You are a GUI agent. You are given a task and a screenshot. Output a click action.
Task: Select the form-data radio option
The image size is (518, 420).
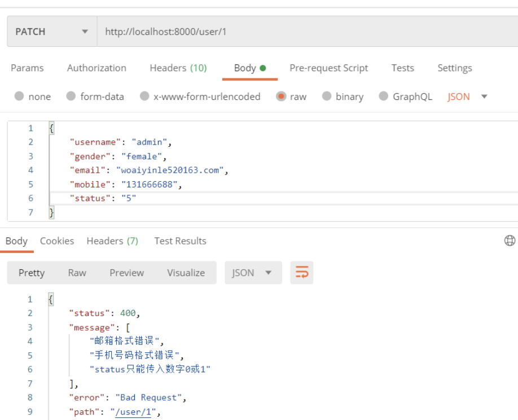coord(71,97)
